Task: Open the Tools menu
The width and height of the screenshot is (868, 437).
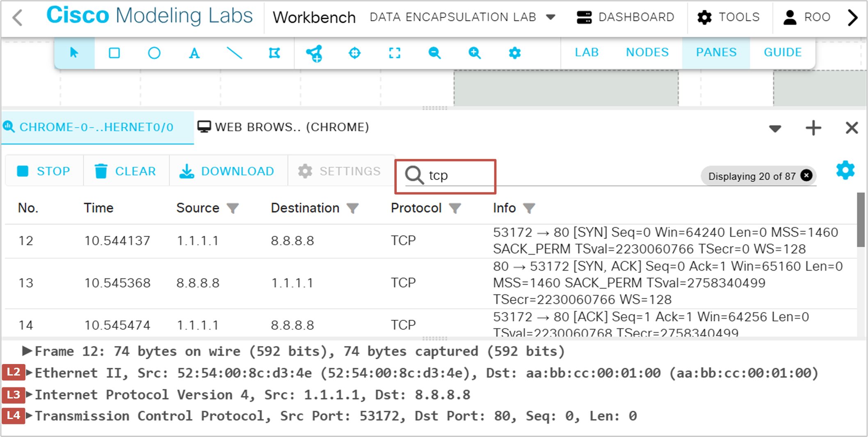Action: [x=729, y=17]
